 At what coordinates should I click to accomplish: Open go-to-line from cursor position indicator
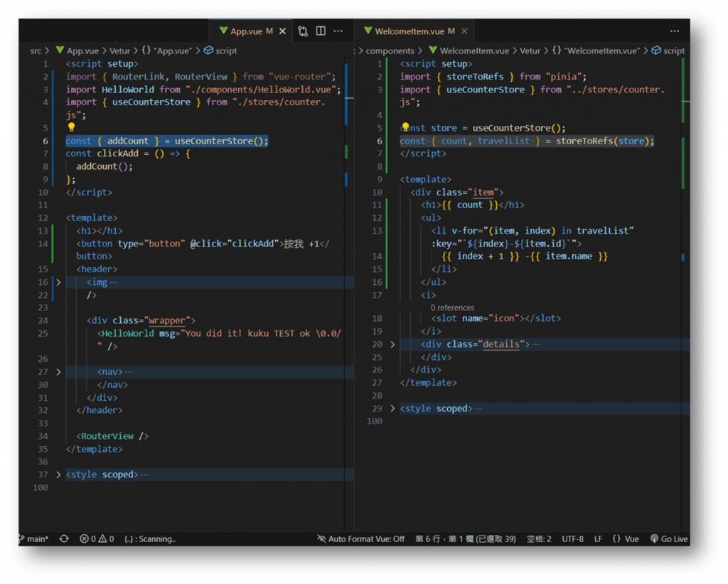(466, 539)
